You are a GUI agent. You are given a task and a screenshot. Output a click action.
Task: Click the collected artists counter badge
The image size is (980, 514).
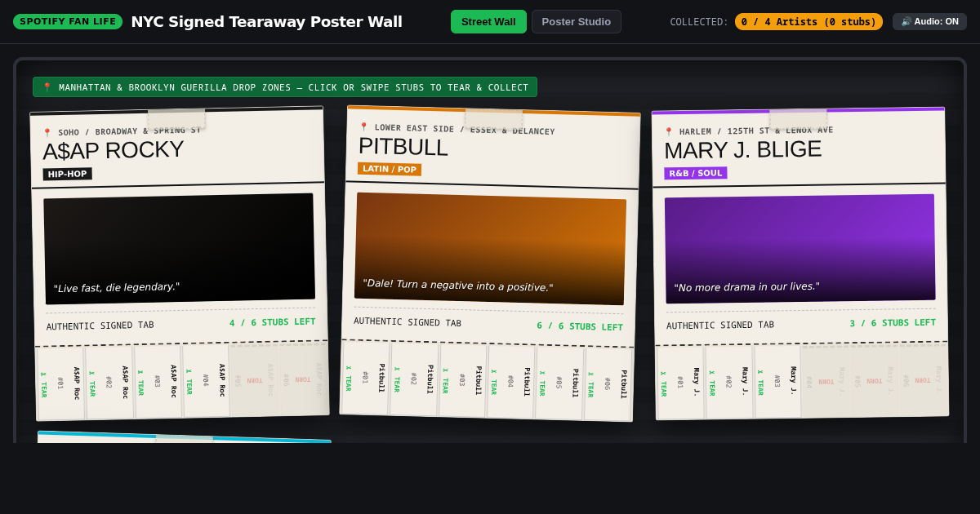point(808,22)
